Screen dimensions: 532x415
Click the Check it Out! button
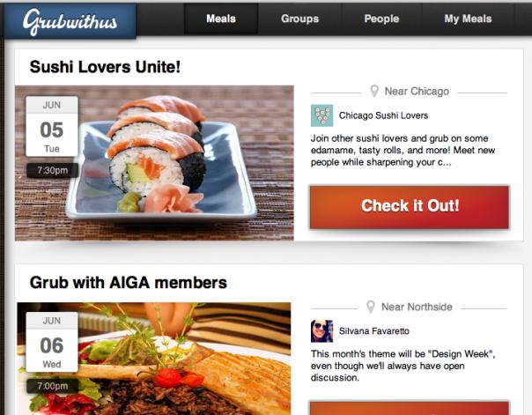click(410, 207)
